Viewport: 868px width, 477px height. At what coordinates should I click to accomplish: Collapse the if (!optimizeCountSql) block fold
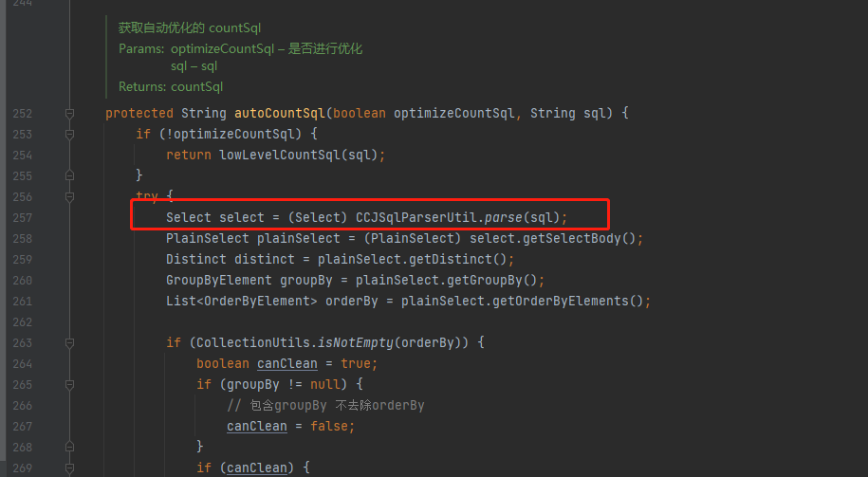(70, 134)
